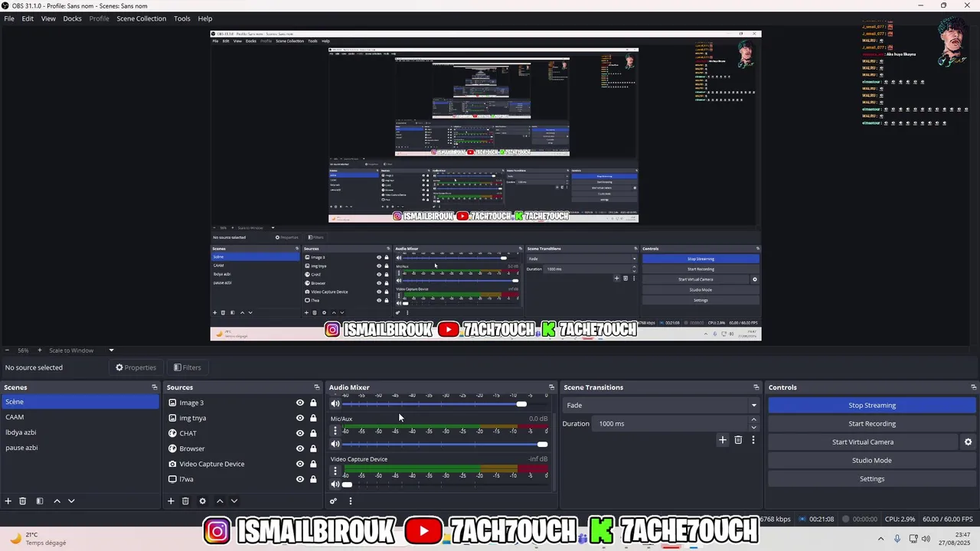Move scene down with the Scenes arrow
This screenshot has height=551, width=980.
click(x=71, y=501)
